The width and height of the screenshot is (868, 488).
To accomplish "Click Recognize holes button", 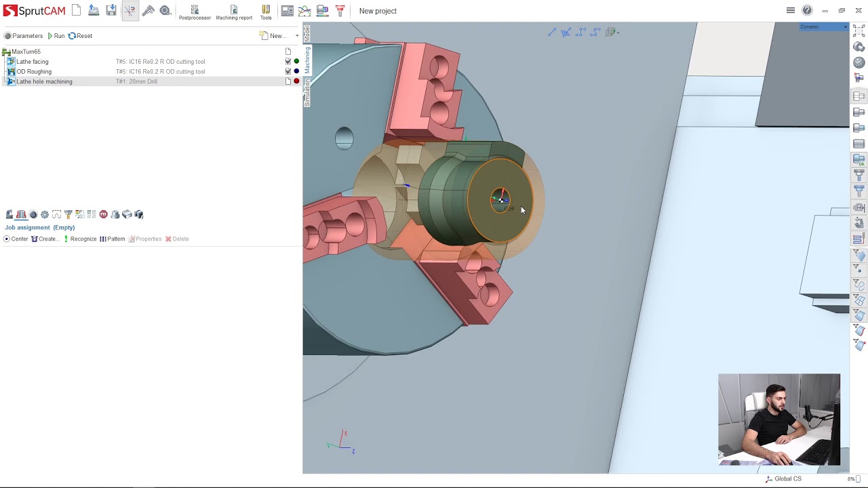I will tap(80, 239).
